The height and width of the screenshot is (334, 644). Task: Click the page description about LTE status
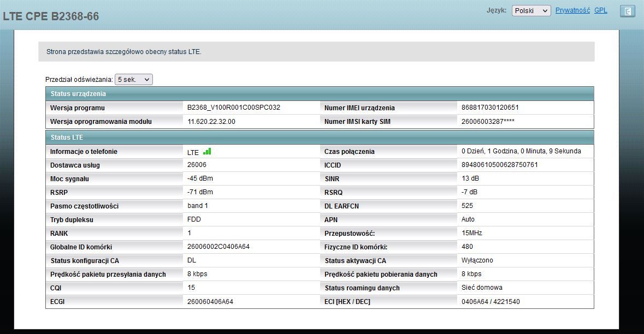tap(123, 52)
